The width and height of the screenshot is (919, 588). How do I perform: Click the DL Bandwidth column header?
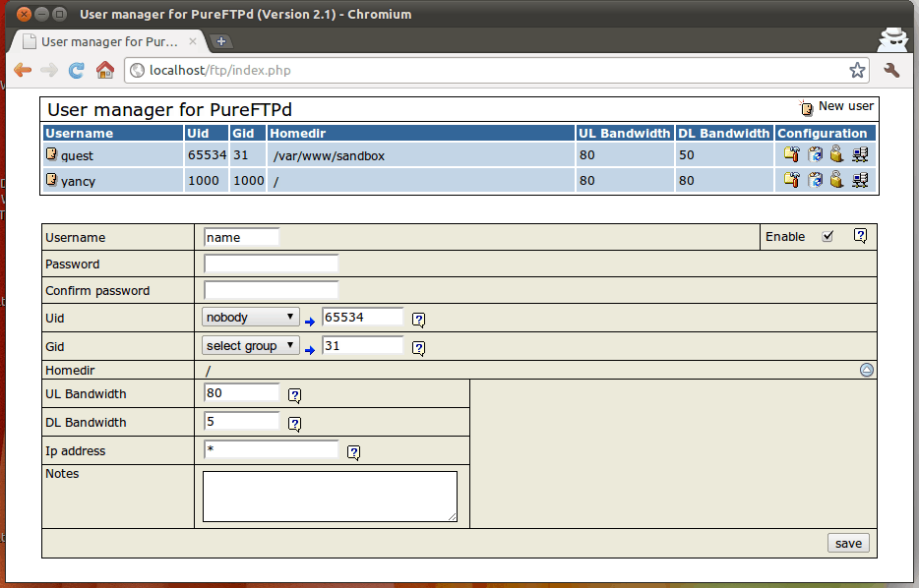pyautogui.click(x=724, y=133)
